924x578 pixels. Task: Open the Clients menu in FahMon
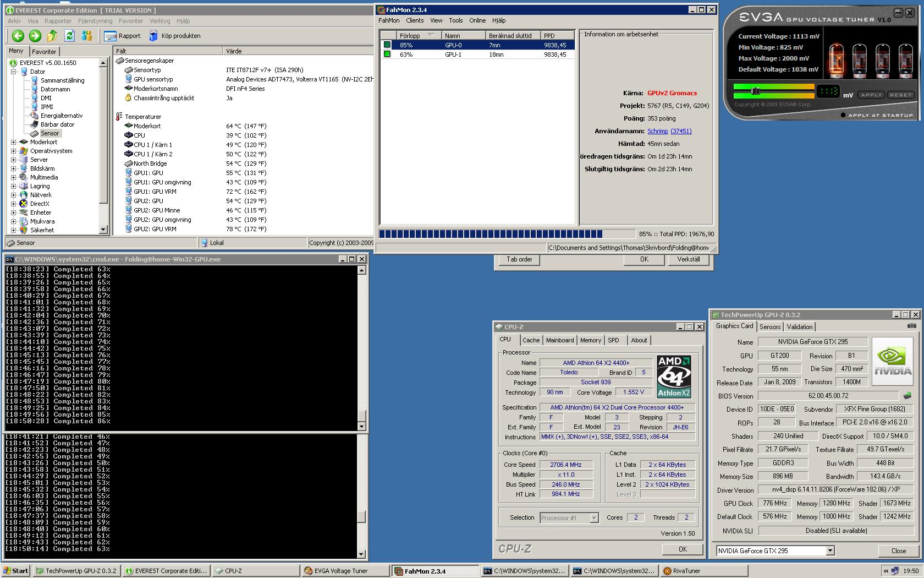[415, 20]
